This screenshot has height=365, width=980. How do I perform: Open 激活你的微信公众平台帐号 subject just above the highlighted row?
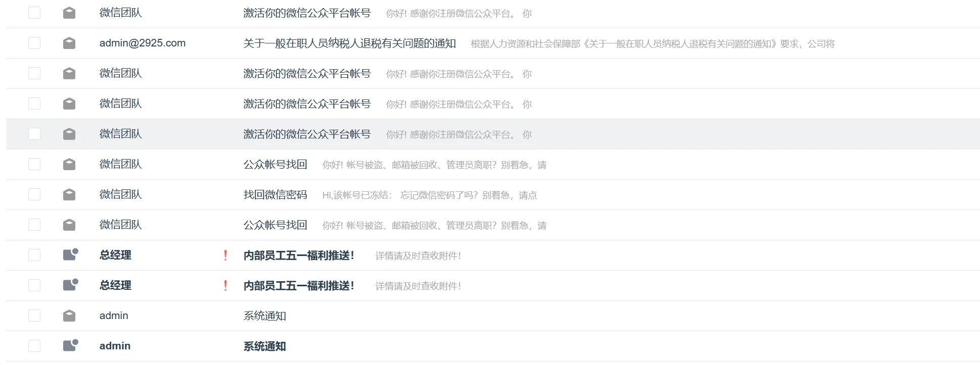pos(307,104)
